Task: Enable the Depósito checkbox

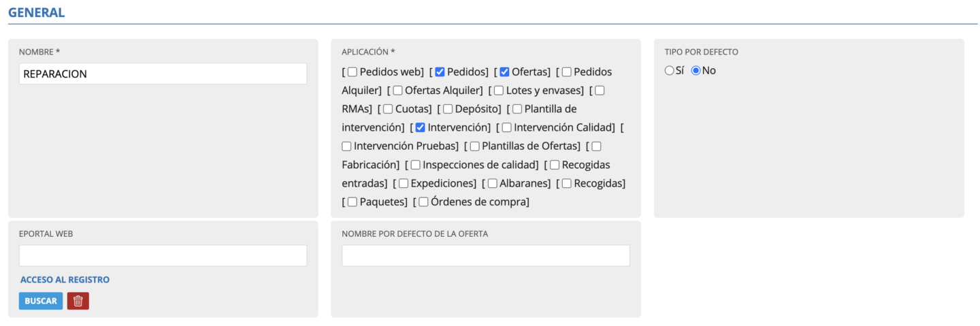Action: click(448, 109)
